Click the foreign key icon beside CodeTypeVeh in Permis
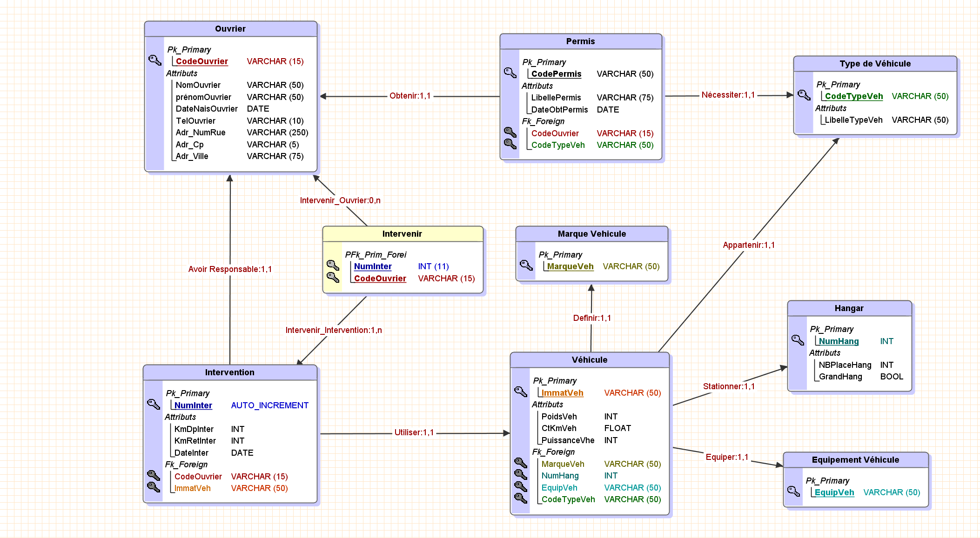Viewport: 980px width, 538px height. 510,144
